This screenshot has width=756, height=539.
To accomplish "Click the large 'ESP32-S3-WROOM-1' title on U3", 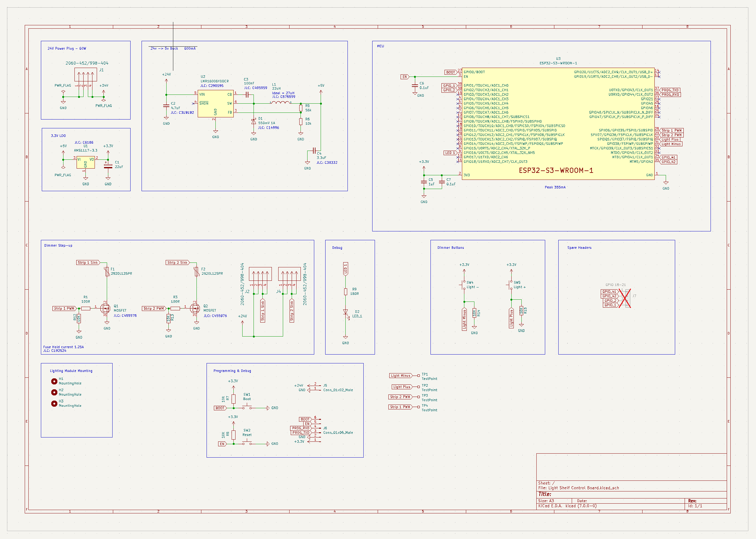I will click(556, 170).
